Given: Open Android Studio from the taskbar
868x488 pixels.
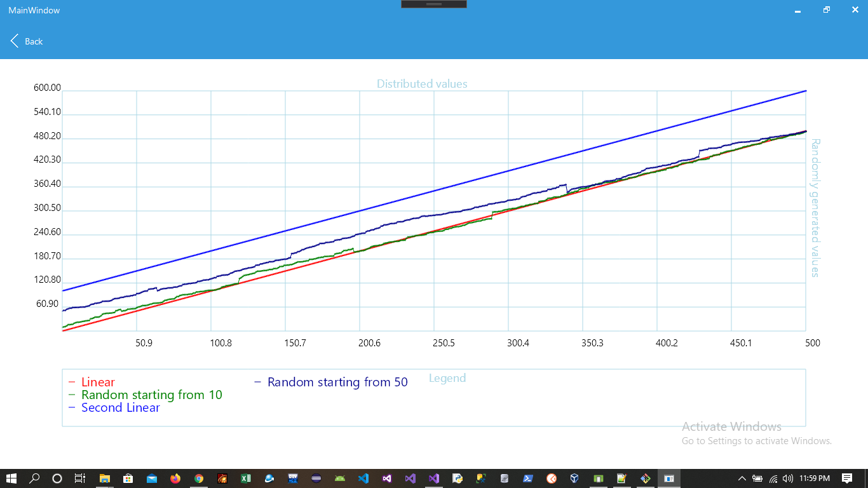Looking at the screenshot, I should pyautogui.click(x=340, y=478).
